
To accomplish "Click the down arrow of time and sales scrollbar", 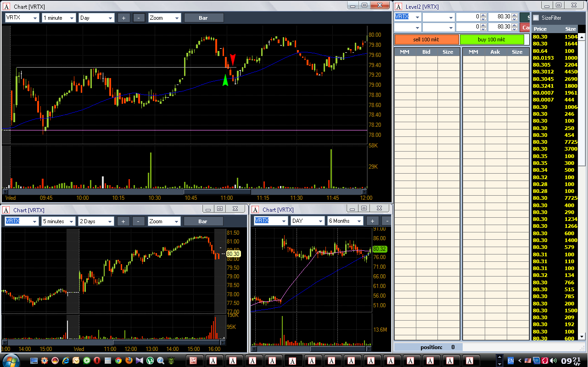I will tap(582, 337).
